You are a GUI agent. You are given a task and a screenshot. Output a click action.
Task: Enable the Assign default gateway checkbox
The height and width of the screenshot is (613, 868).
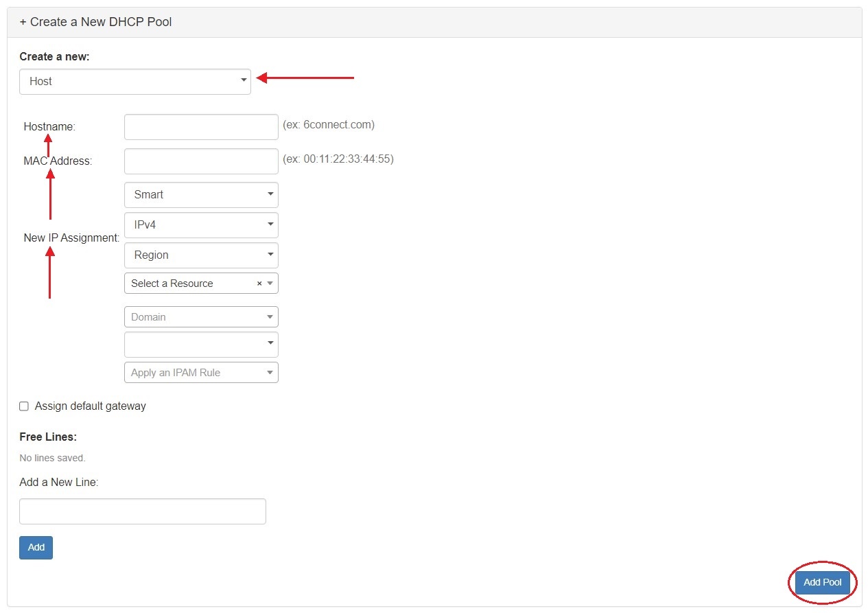coord(24,406)
